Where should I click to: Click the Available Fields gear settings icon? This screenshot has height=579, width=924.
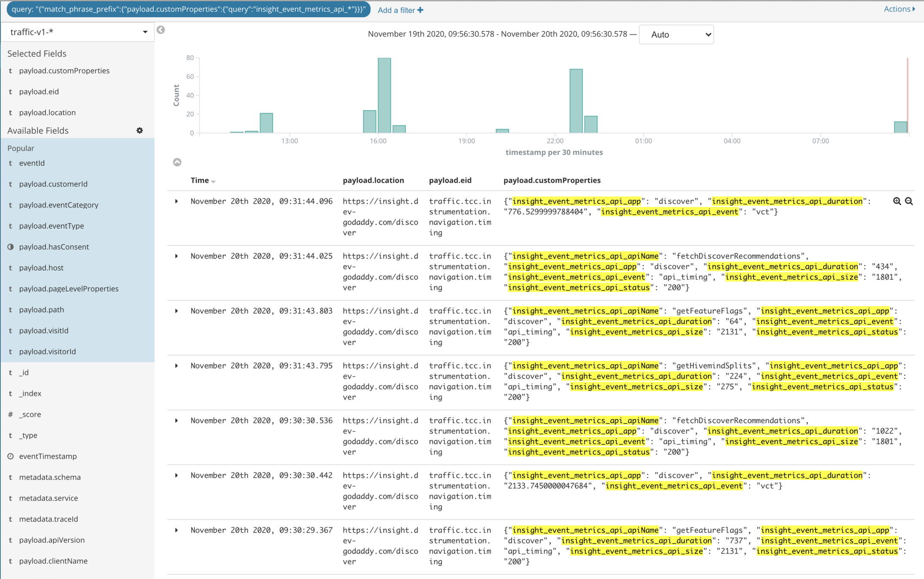coord(140,130)
